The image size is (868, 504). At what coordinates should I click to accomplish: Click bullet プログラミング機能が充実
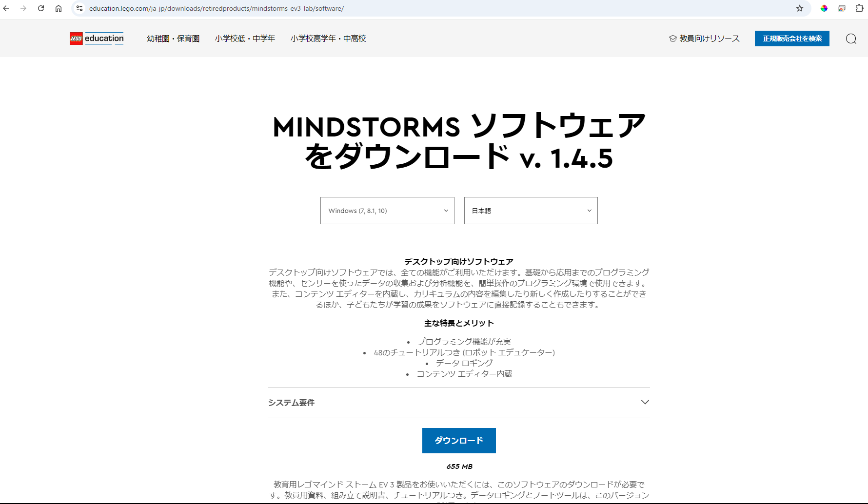tap(464, 342)
